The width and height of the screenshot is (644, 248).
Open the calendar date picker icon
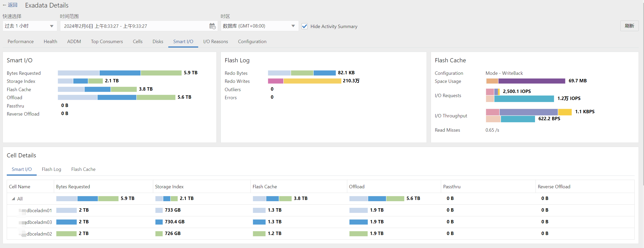pyautogui.click(x=212, y=26)
